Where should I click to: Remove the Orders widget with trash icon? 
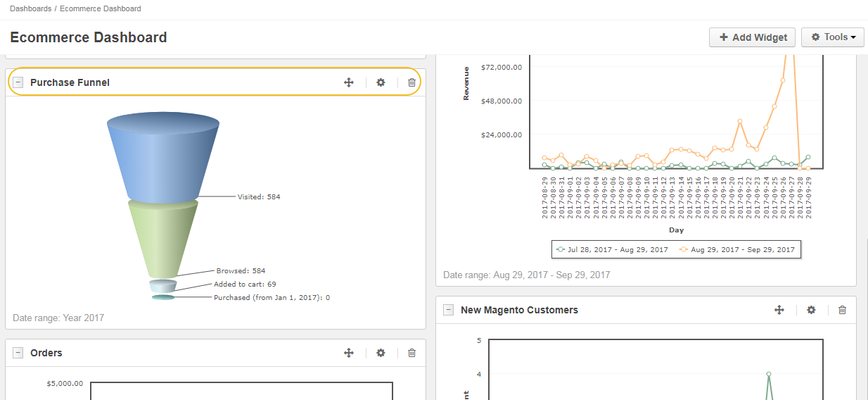pos(412,353)
